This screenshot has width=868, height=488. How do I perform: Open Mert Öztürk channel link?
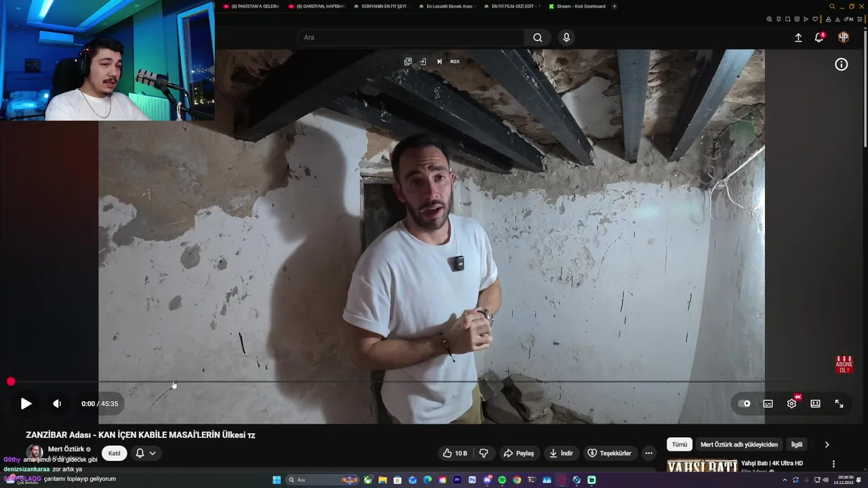[66, 449]
